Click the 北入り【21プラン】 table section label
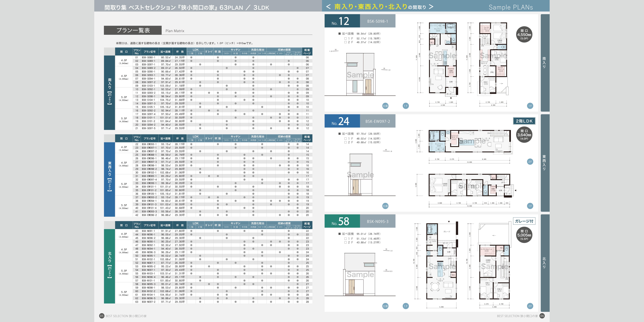The height and width of the screenshot is (322, 644). [110, 266]
